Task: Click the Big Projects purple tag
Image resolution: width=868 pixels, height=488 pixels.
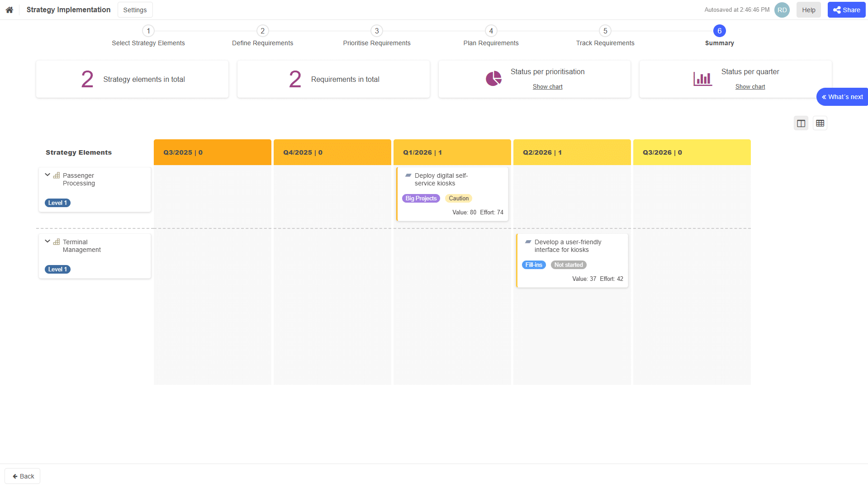Action: coord(421,199)
